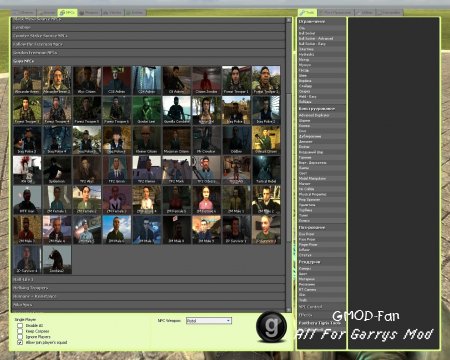Spawn the Citizen Zombie NPC
Screen dimensions: 450x360
(206, 80)
